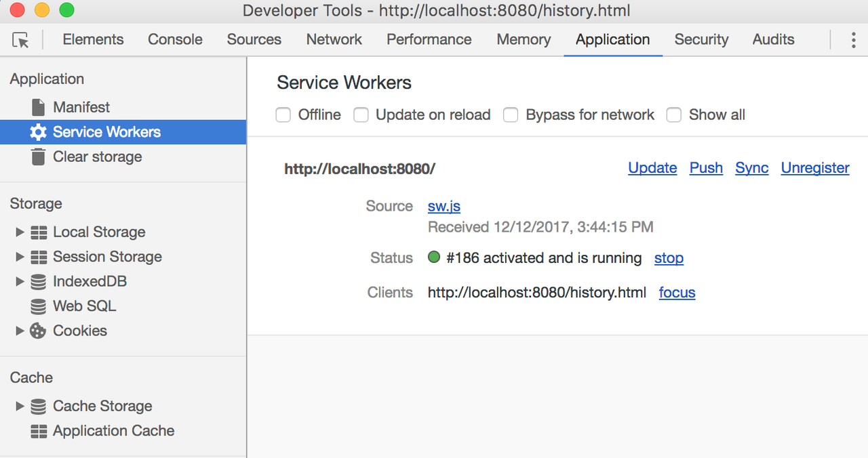This screenshot has height=458, width=868.
Task: Click the Update service worker link
Action: [x=652, y=168]
